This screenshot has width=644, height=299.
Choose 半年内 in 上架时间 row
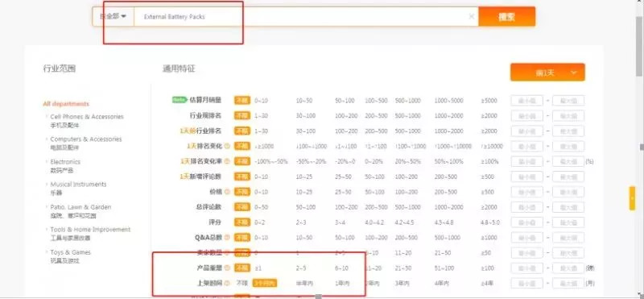pyautogui.click(x=304, y=283)
